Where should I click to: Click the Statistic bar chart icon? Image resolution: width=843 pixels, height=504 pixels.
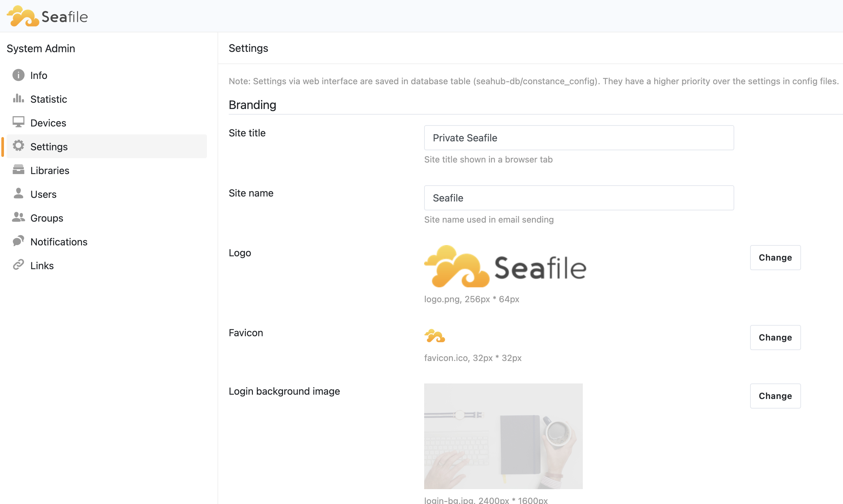pyautogui.click(x=19, y=98)
